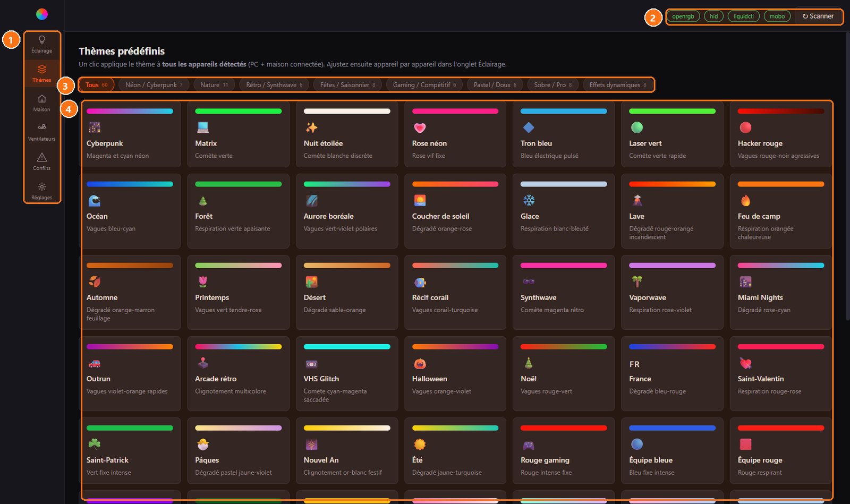Choose the Arcade rétro theme

[238, 373]
